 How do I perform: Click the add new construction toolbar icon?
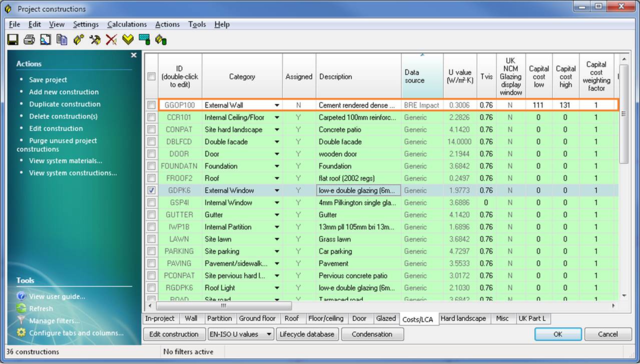(x=78, y=40)
